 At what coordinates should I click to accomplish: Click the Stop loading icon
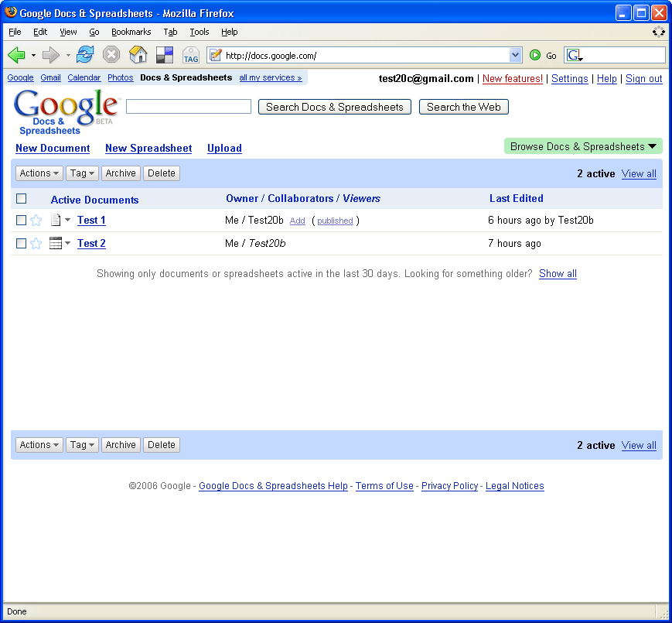tap(111, 55)
